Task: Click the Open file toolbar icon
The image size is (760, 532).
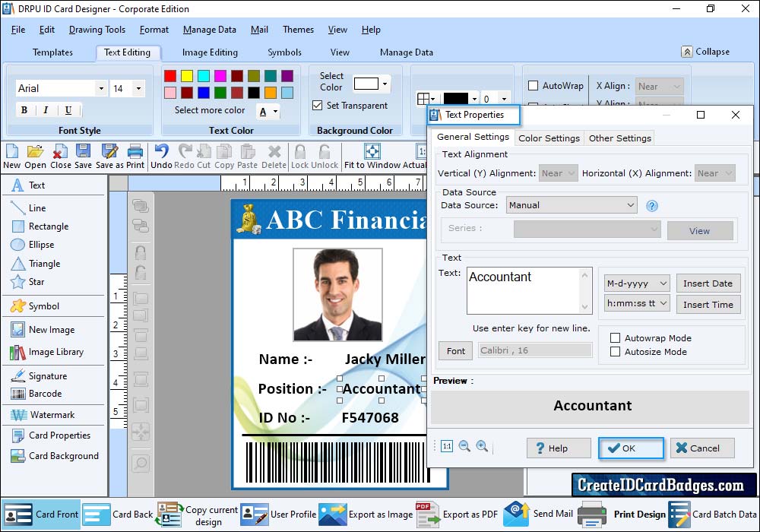Action: 36,157
